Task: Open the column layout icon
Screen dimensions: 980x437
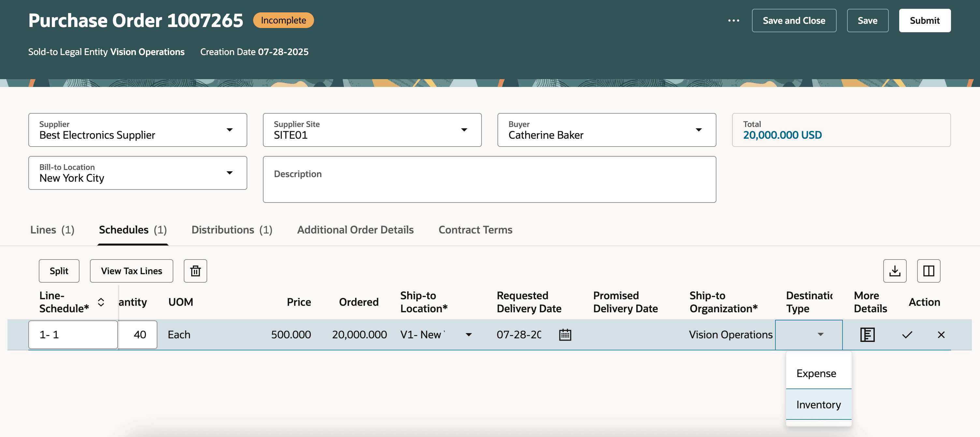Action: point(928,271)
